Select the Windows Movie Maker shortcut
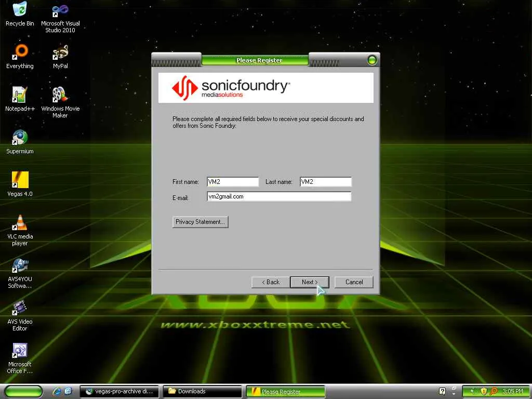 coord(60,102)
